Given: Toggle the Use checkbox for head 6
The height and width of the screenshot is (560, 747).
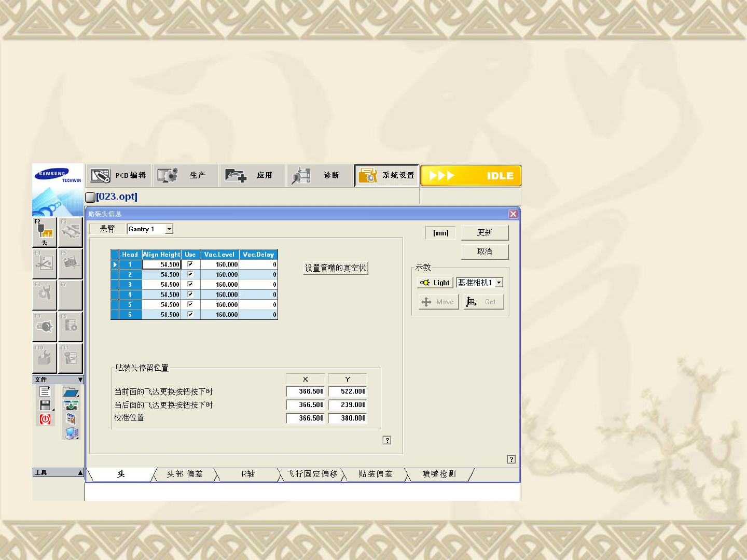Looking at the screenshot, I should tap(190, 314).
